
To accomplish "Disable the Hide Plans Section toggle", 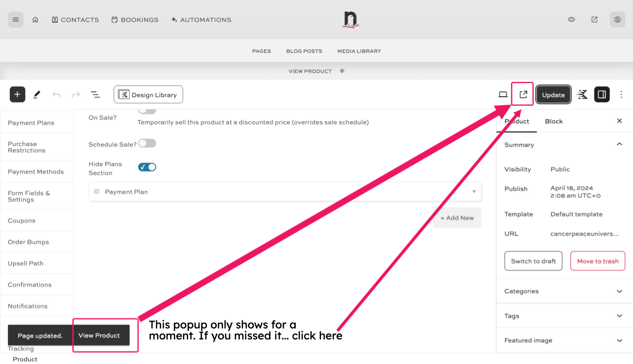I will (147, 167).
